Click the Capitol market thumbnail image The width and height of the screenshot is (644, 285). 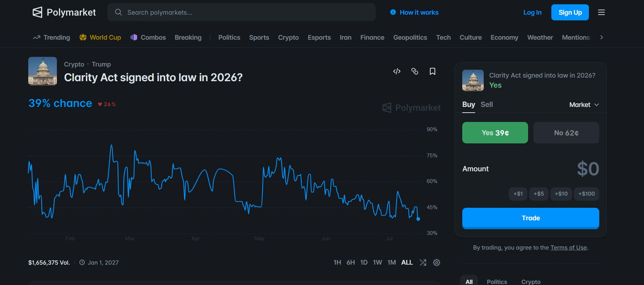(43, 71)
